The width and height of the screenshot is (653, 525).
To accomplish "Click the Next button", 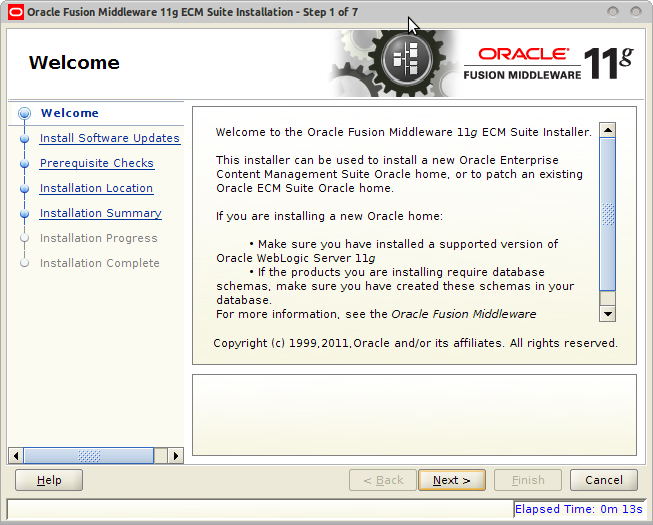I will click(x=451, y=480).
